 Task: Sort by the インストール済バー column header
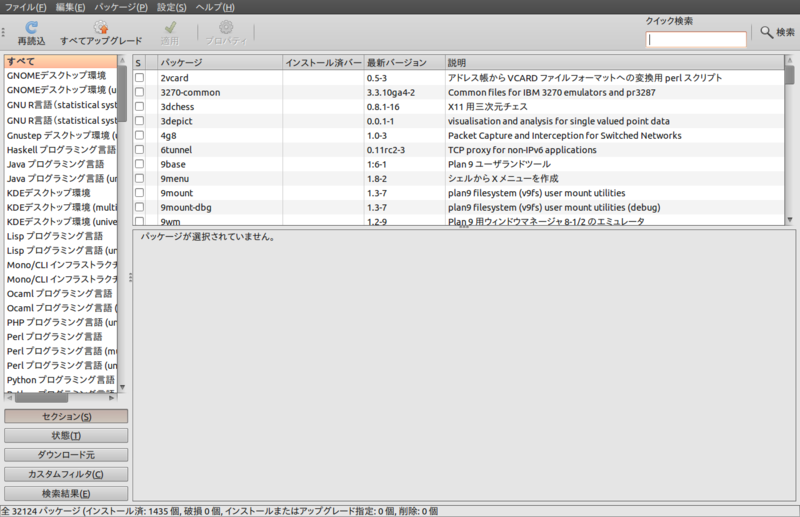[x=323, y=63]
